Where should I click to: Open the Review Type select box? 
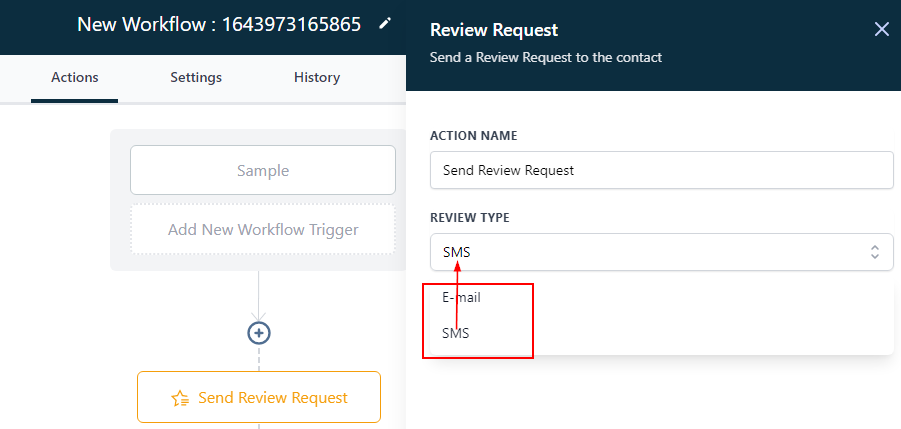[x=650, y=252]
